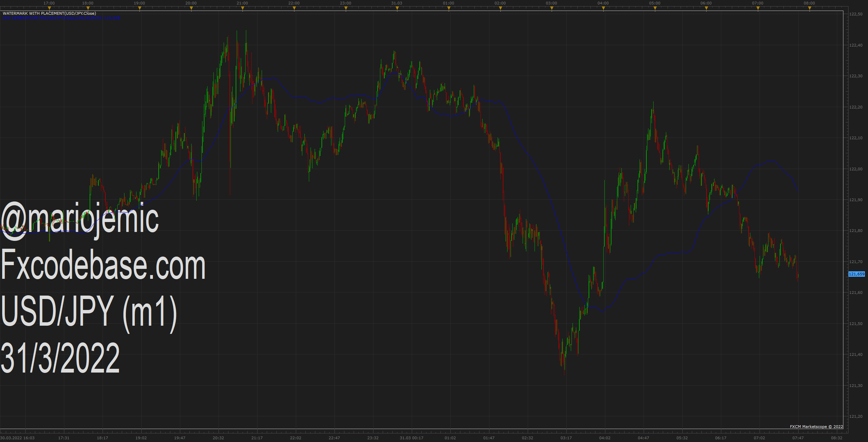Click the 01:47 bottom time axis label

pos(489,438)
